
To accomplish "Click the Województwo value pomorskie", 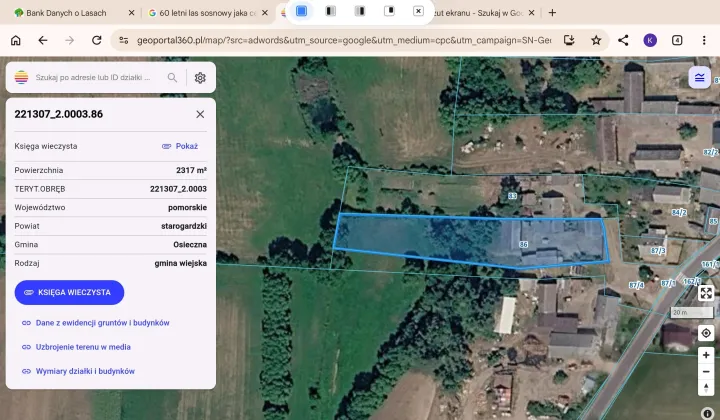I will [x=187, y=207].
